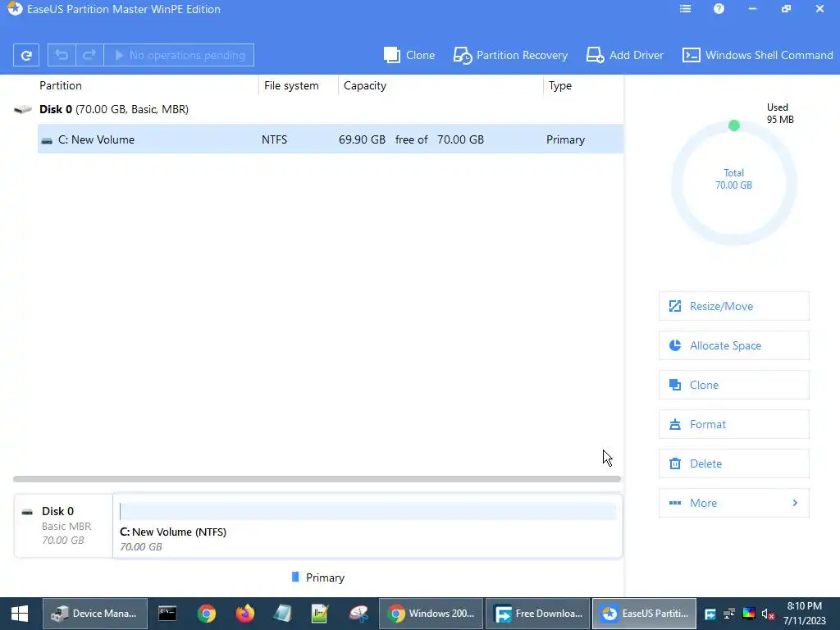
Task: Switch to Device Manager taskbar window
Action: (95, 614)
